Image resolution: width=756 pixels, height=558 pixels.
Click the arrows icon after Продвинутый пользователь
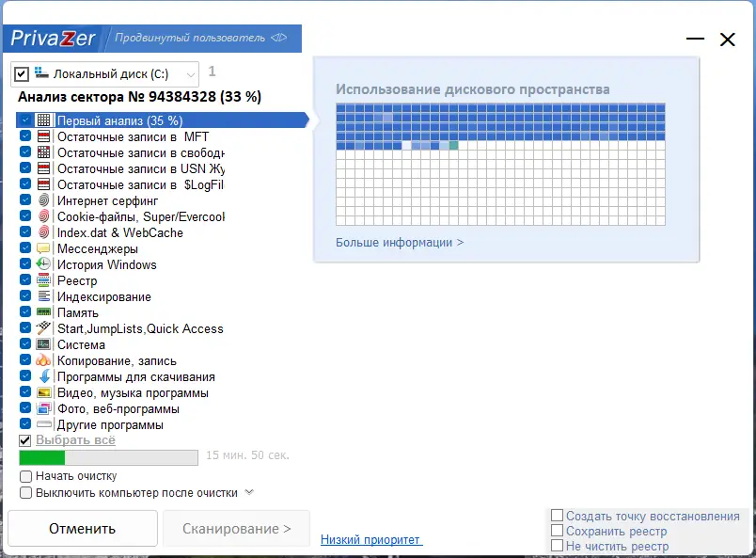278,38
